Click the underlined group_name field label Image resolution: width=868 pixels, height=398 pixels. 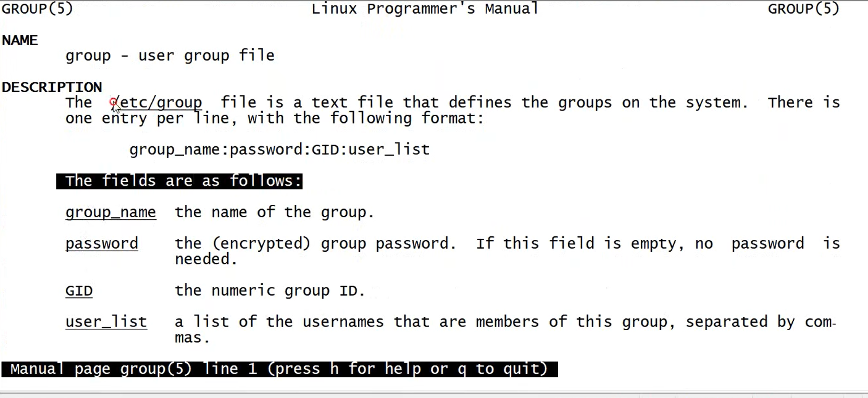(111, 212)
